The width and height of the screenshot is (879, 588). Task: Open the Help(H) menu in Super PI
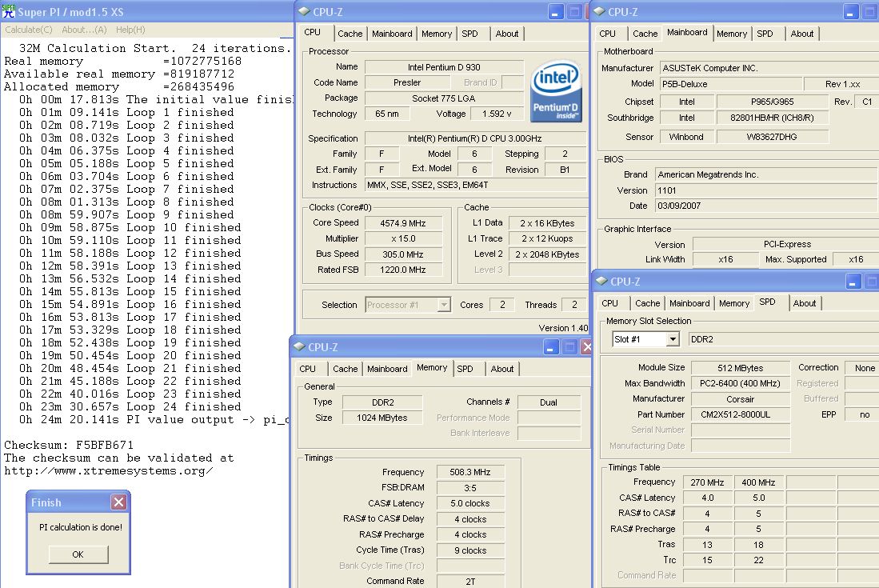pyautogui.click(x=130, y=30)
